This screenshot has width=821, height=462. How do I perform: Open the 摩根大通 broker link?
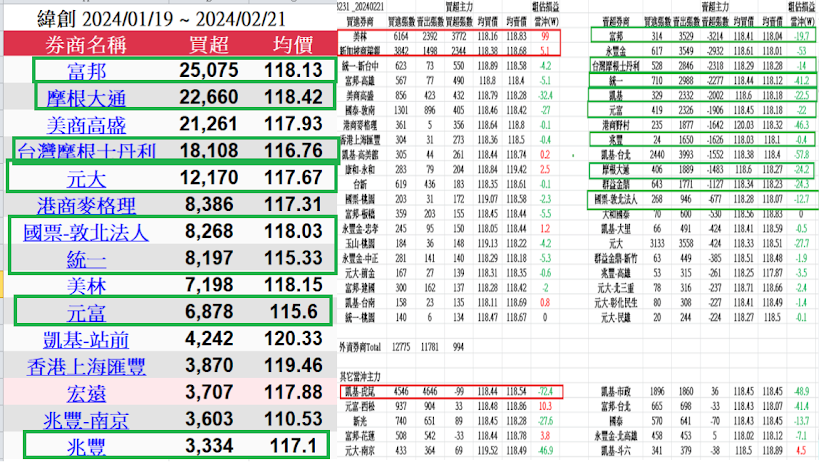pyautogui.click(x=86, y=98)
